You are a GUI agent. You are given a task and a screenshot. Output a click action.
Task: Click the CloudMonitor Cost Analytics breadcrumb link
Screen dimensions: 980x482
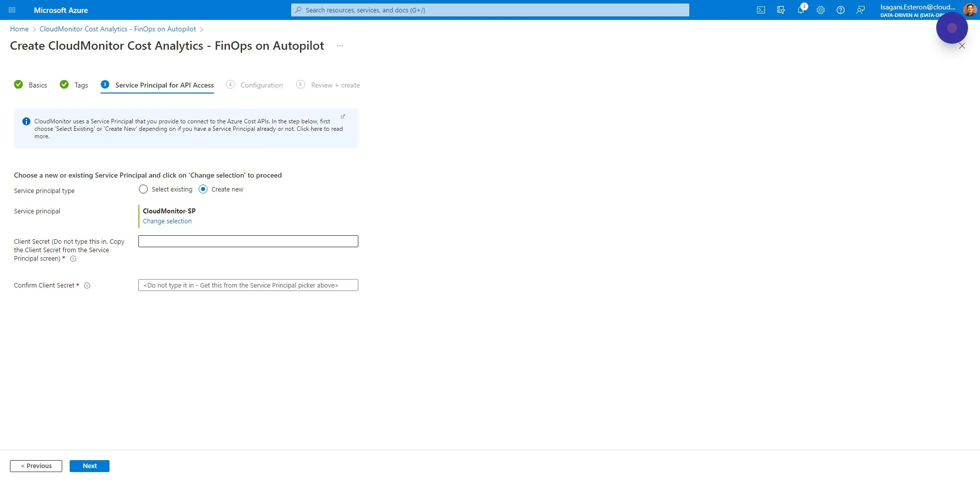(118, 29)
